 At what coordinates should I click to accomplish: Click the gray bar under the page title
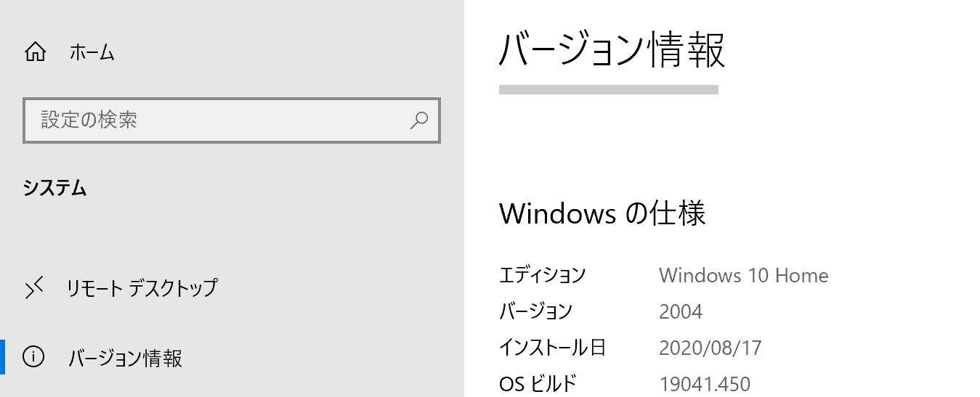pyautogui.click(x=608, y=90)
